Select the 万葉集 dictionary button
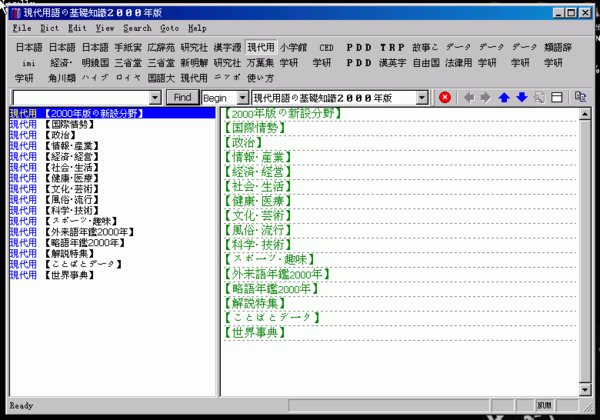Image resolution: width=600 pixels, height=420 pixels. tap(260, 63)
